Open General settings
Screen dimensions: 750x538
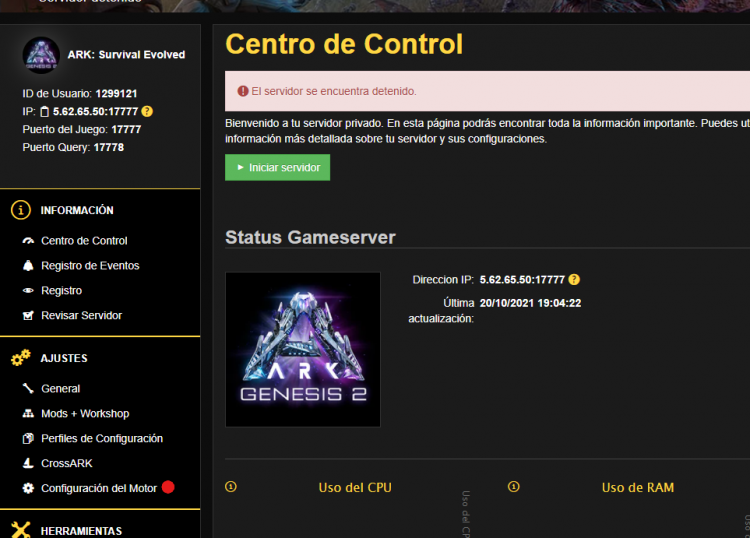point(60,389)
